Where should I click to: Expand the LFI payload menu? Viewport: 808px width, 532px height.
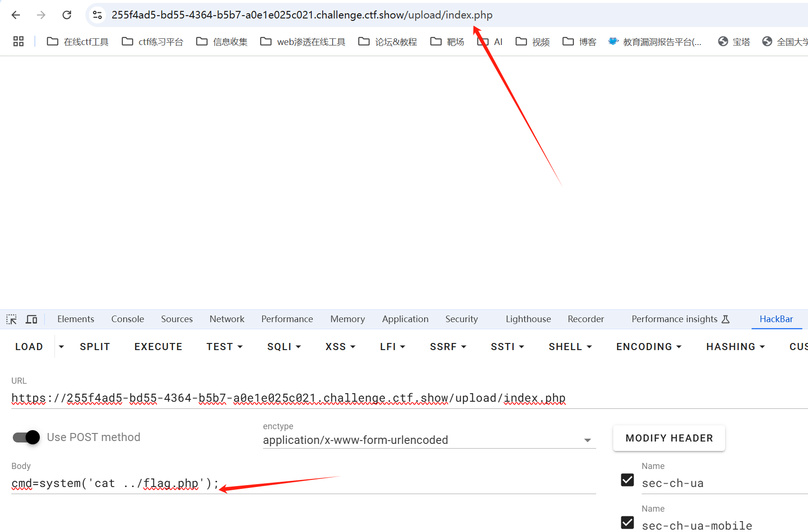coord(392,347)
